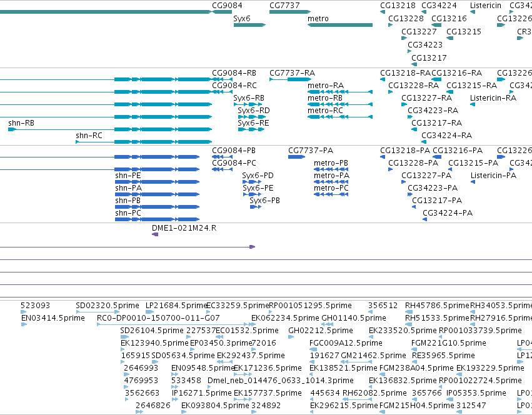Click the metro-RB transcript label

click(x=325, y=98)
